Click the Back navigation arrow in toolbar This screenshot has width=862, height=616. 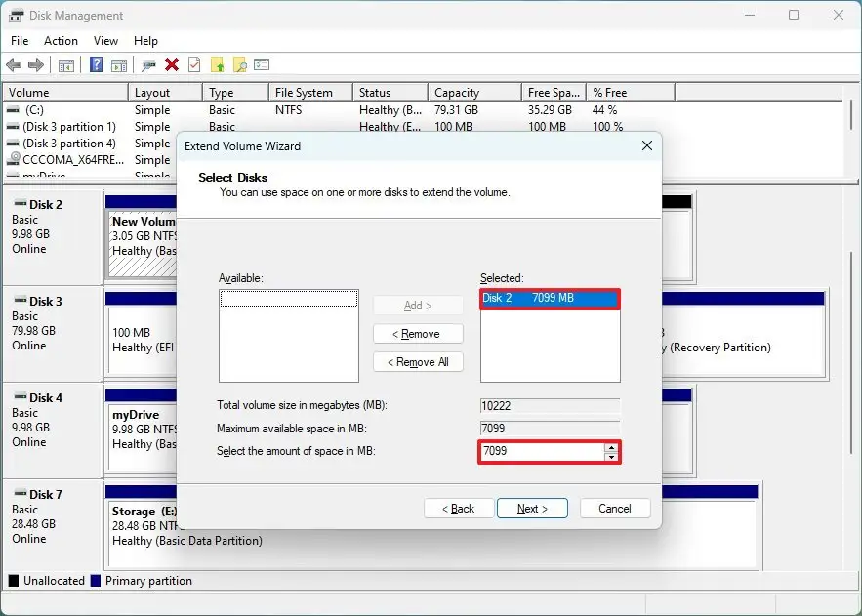click(14, 64)
